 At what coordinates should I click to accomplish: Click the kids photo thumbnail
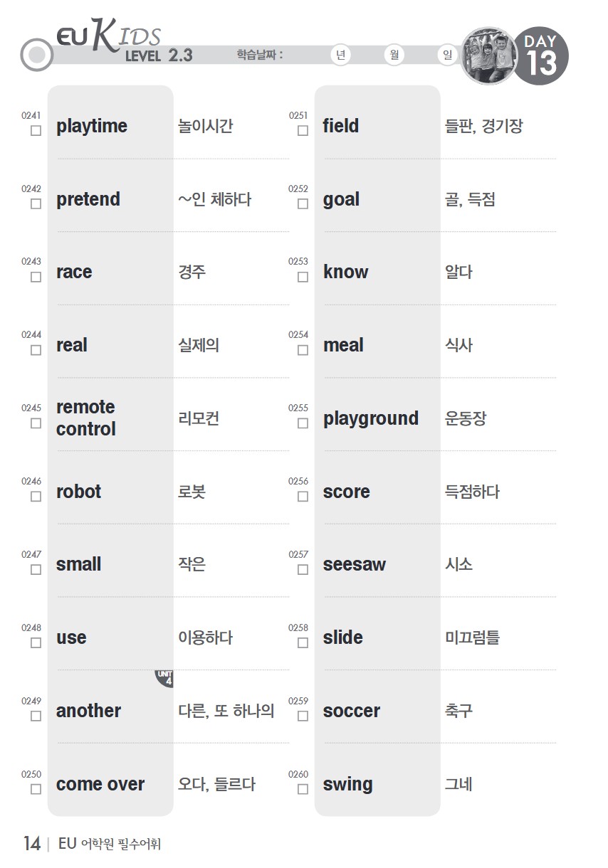[489, 55]
